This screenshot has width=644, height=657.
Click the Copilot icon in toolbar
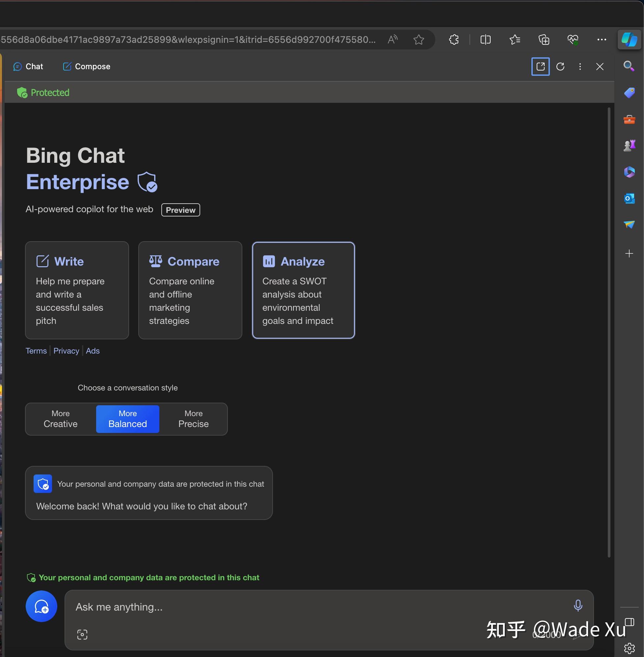pos(629,40)
